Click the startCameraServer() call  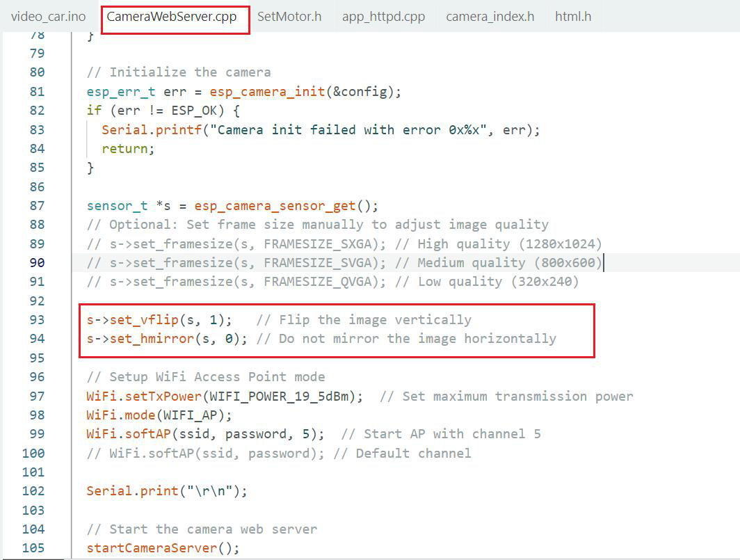[x=163, y=548]
